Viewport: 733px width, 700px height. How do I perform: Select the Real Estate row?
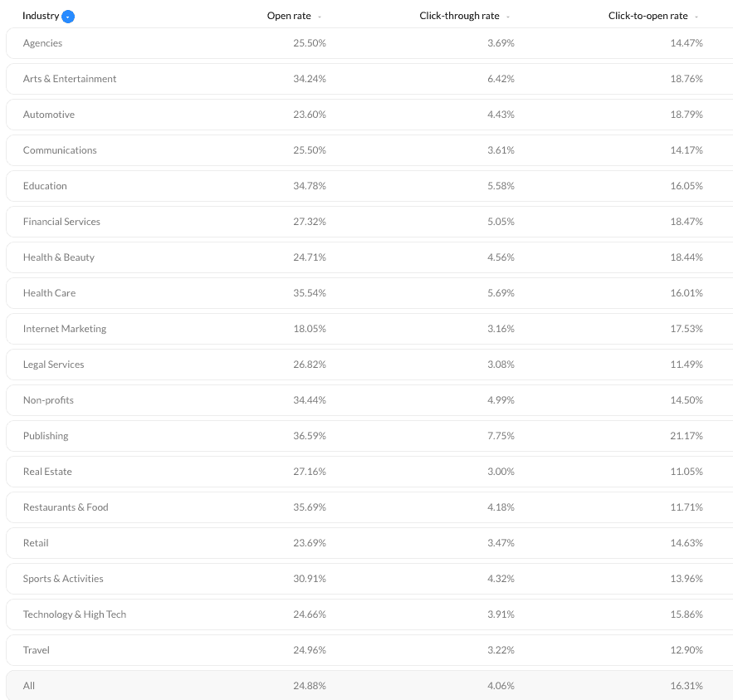pyautogui.click(x=369, y=472)
